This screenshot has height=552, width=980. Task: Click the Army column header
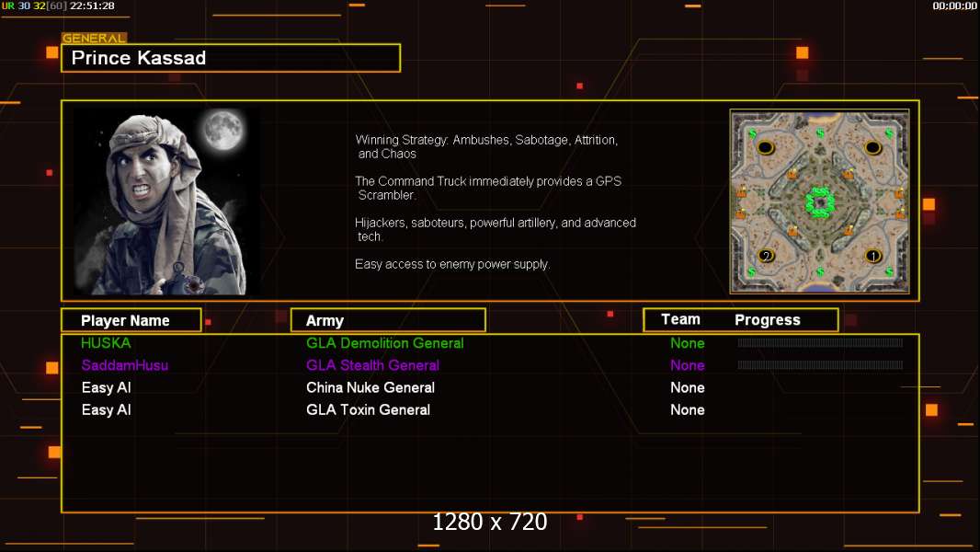(x=388, y=320)
